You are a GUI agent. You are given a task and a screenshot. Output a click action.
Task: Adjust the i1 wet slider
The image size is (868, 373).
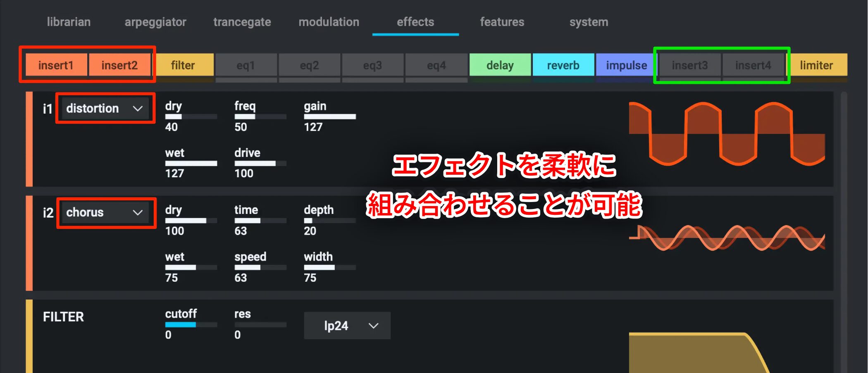[x=191, y=164]
